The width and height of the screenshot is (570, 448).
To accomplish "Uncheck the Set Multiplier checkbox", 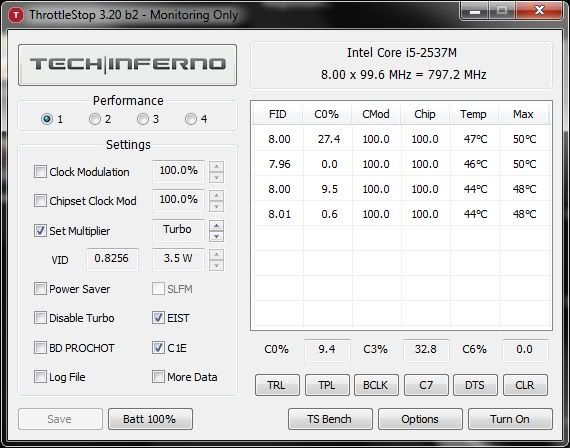I will 40,231.
